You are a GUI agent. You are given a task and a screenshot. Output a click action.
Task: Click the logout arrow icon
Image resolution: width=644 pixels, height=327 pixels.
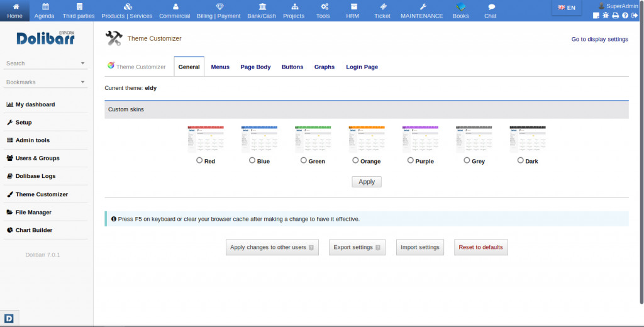point(635,16)
